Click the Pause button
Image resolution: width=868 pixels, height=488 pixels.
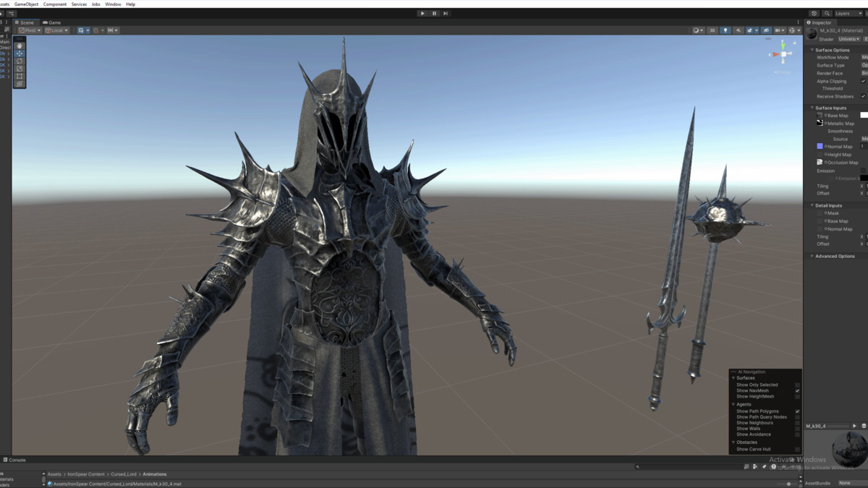tap(434, 13)
